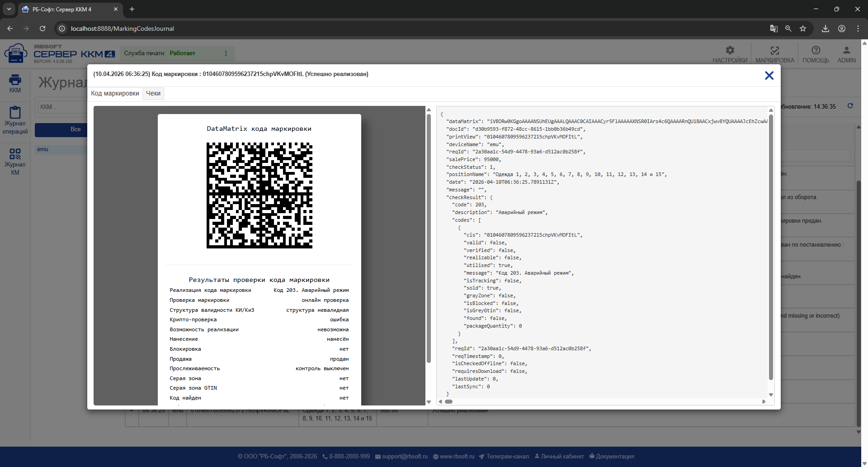Click the address bar URL
This screenshot has height=467, width=868.
(123, 29)
